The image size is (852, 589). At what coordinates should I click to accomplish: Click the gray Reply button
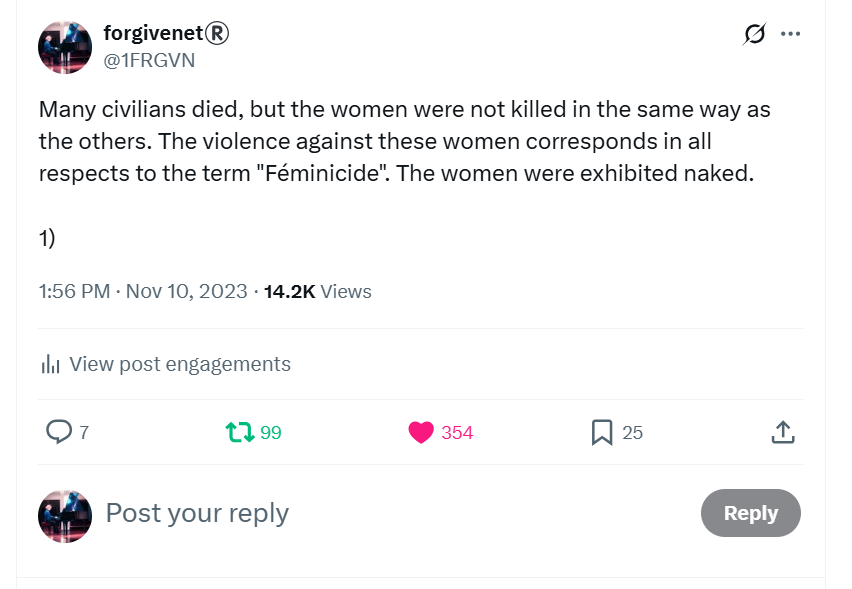coord(750,513)
